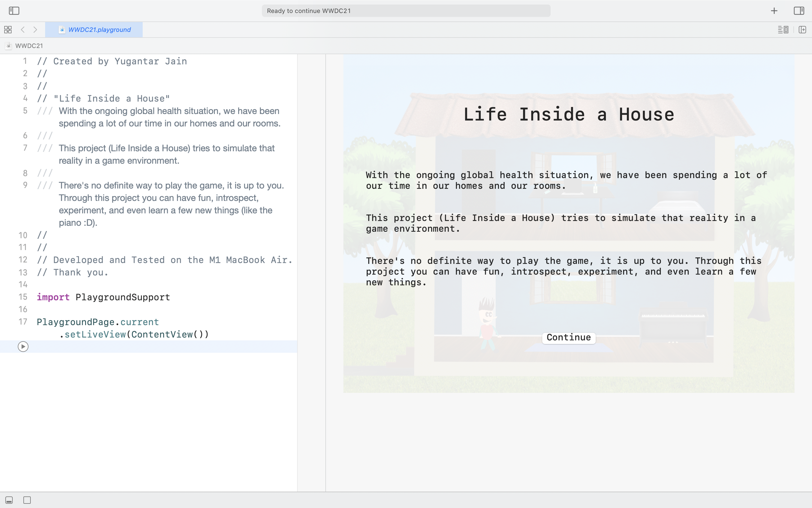Screen dimensions: 812x508
Task: Click the '.setLiveView(ContentView())' code
Action: [x=134, y=334]
